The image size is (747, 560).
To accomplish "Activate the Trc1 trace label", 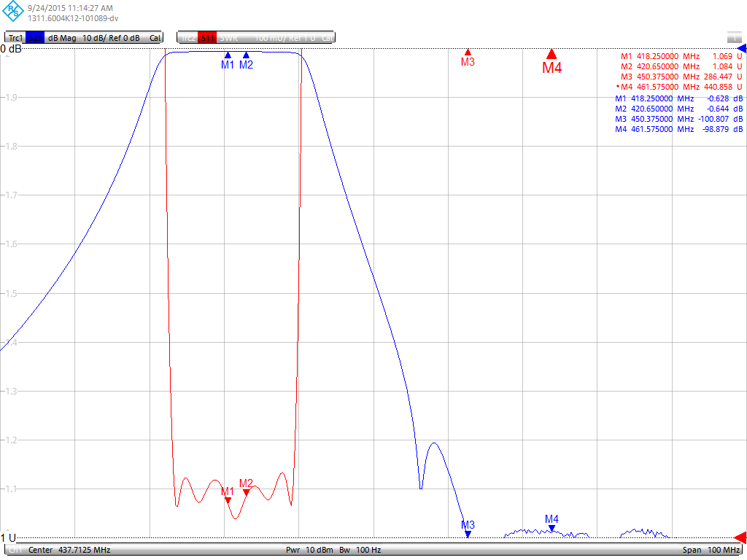I will pos(16,38).
